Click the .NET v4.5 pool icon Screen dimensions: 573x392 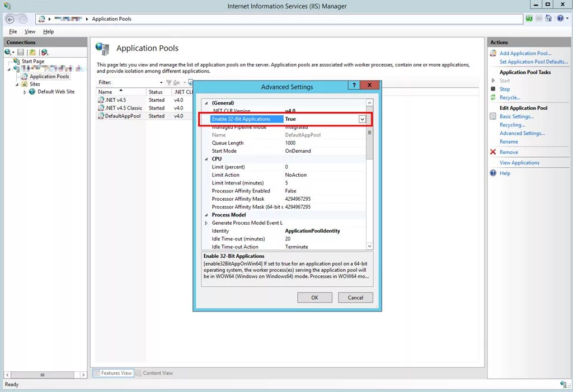[x=101, y=100]
